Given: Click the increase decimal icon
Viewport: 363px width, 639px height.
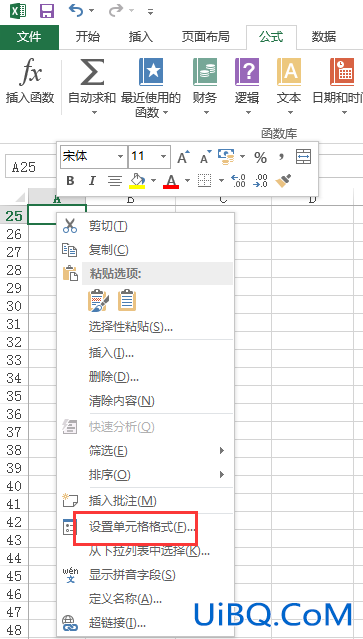Looking at the screenshot, I should [x=238, y=181].
